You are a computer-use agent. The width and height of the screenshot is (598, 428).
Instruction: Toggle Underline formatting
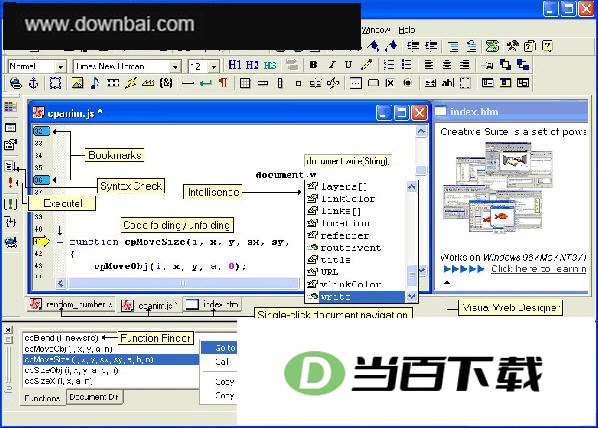348,65
